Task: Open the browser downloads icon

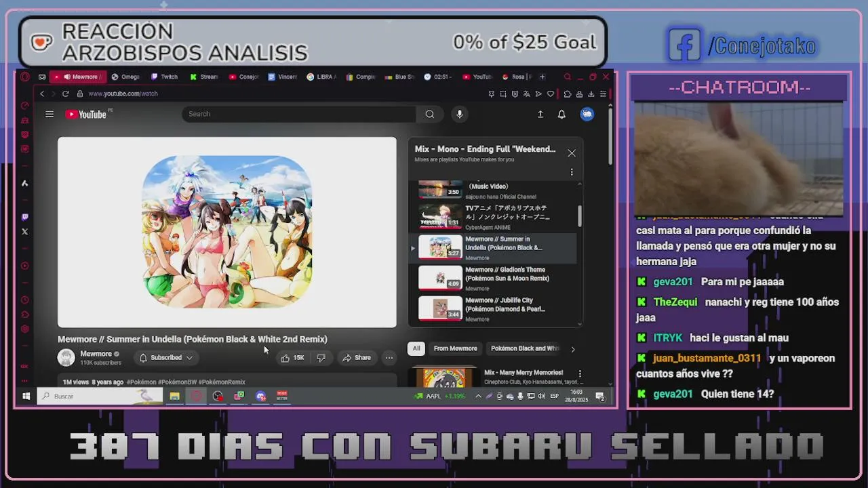Action: pyautogui.click(x=591, y=94)
